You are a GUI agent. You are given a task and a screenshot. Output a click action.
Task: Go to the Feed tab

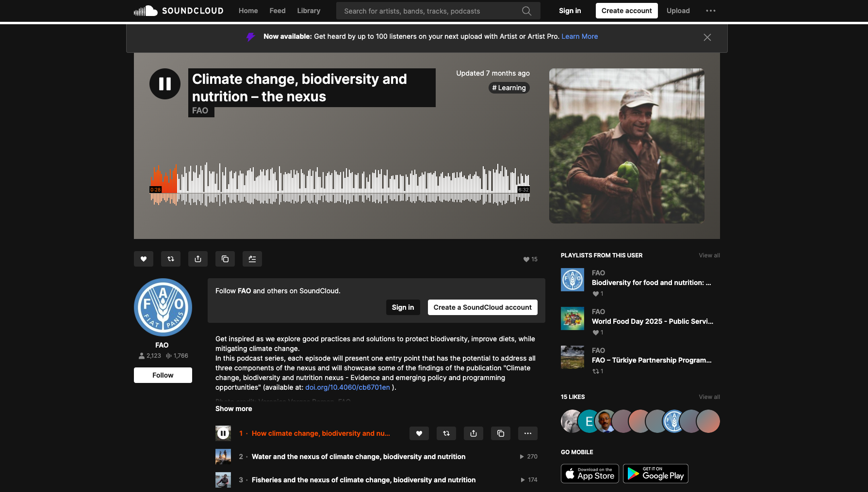pos(278,11)
